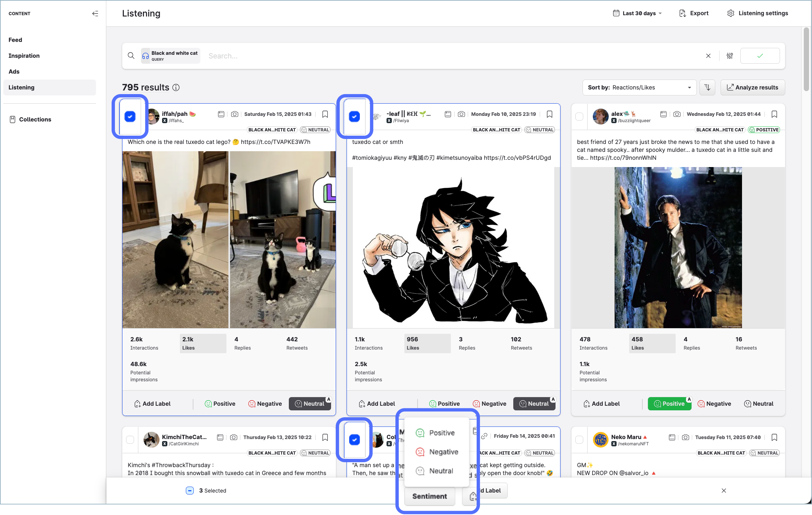Open the Export button
Viewport: 812px width, 515px height.
click(694, 14)
